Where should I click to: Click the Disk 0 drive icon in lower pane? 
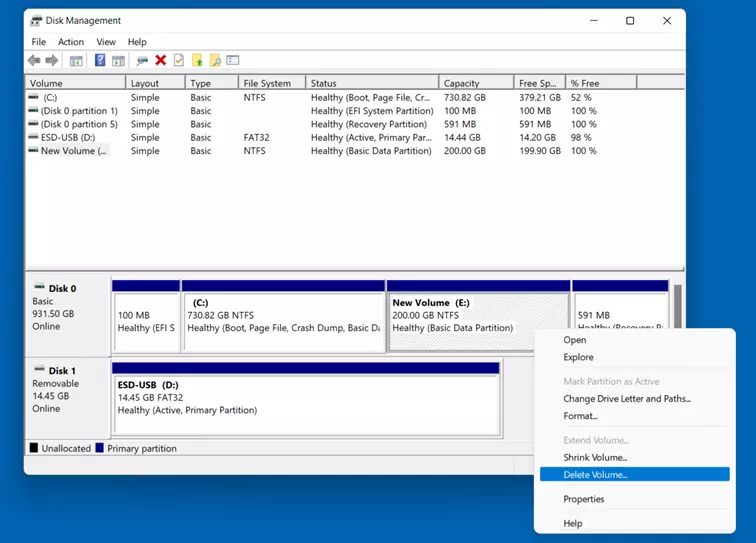pyautogui.click(x=39, y=286)
